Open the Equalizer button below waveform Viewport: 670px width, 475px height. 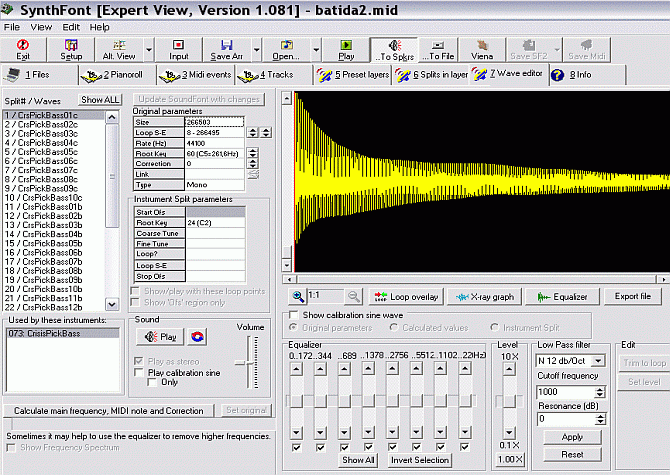pyautogui.click(x=562, y=296)
